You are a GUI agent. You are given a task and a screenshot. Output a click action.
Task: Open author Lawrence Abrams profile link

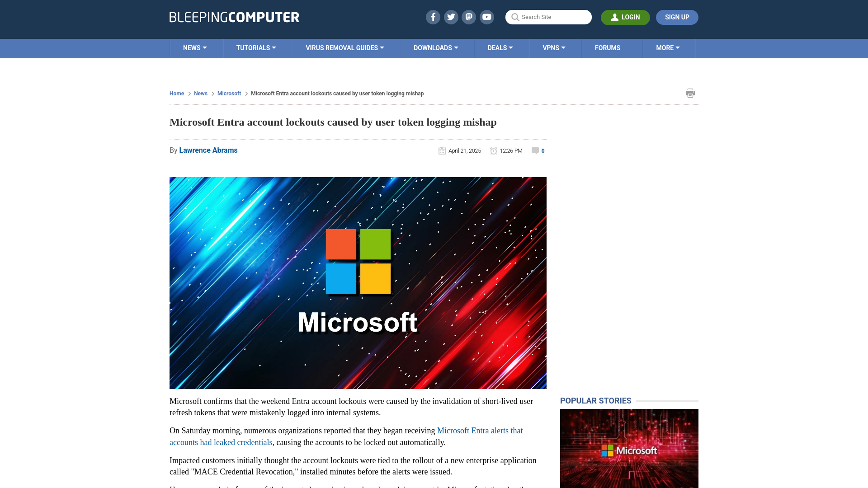[208, 150]
